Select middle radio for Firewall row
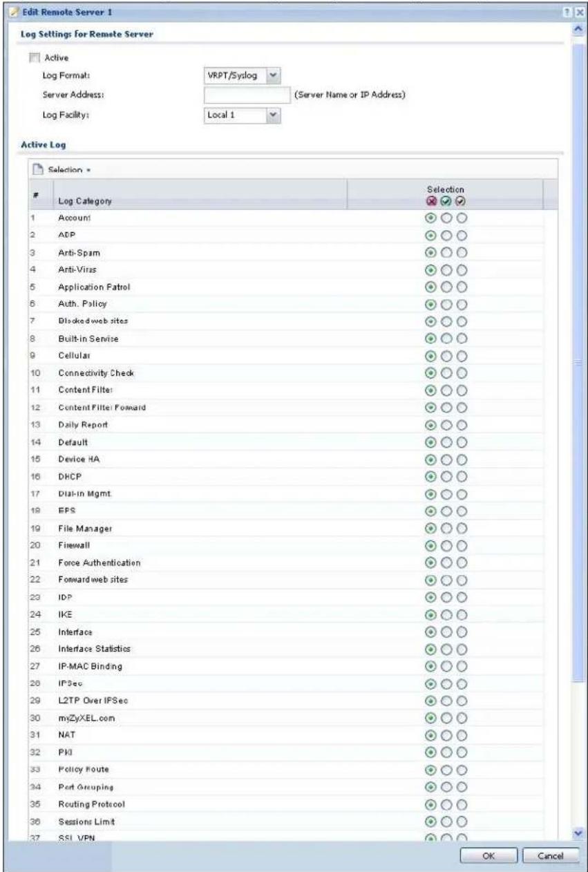This screenshot has height=872, width=588. tap(447, 545)
